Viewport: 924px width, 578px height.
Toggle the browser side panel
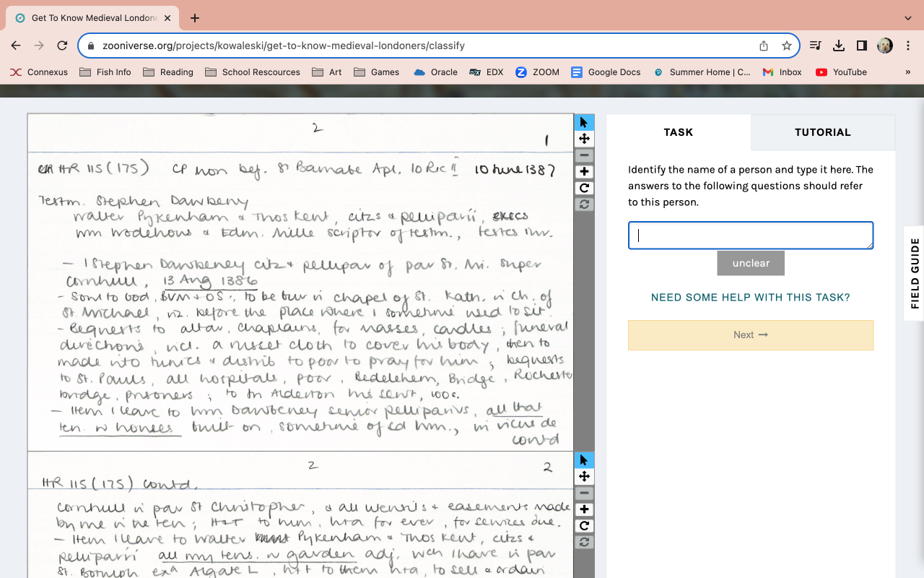tap(861, 46)
